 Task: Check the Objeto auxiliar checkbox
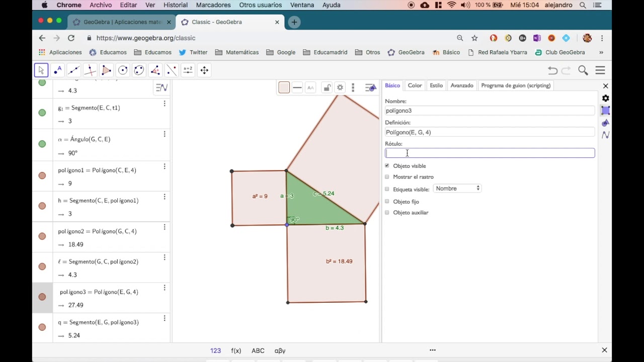click(387, 213)
